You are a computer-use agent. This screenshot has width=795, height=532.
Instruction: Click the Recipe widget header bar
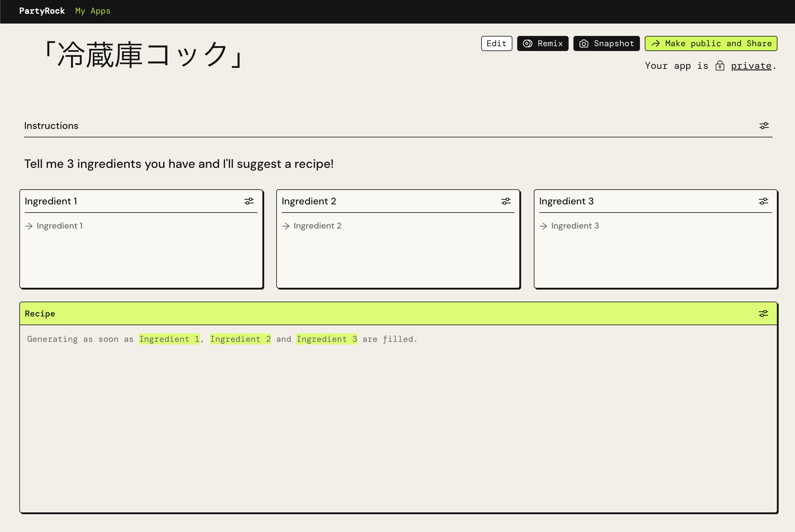pos(374,313)
